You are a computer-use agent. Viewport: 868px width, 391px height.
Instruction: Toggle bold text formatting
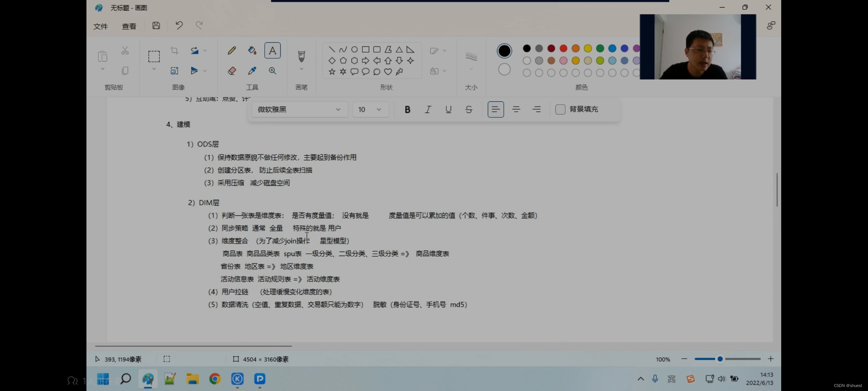407,109
